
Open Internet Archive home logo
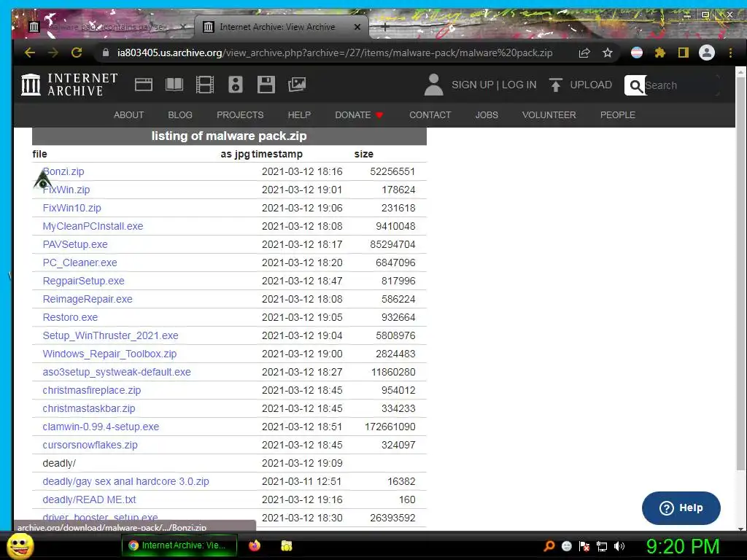(x=69, y=85)
